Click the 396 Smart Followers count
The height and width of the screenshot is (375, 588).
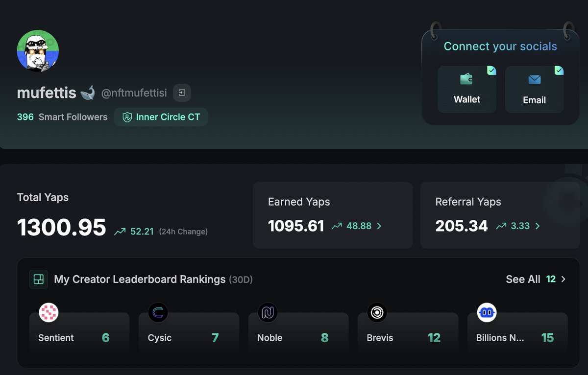(62, 117)
